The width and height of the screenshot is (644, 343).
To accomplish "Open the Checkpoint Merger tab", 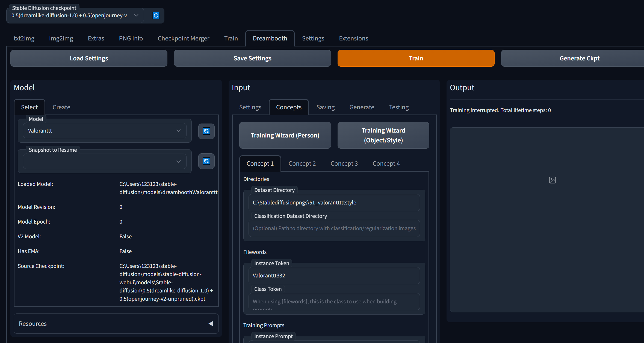I will coord(183,38).
